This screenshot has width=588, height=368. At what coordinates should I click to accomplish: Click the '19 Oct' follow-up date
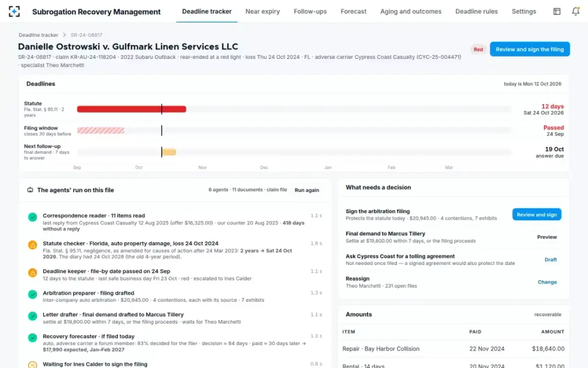(x=555, y=149)
